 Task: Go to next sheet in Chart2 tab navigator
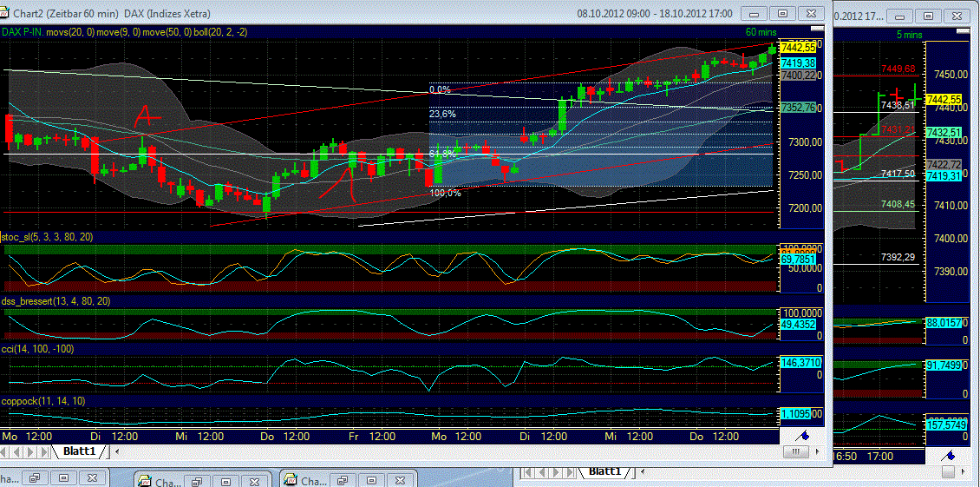coord(30,451)
